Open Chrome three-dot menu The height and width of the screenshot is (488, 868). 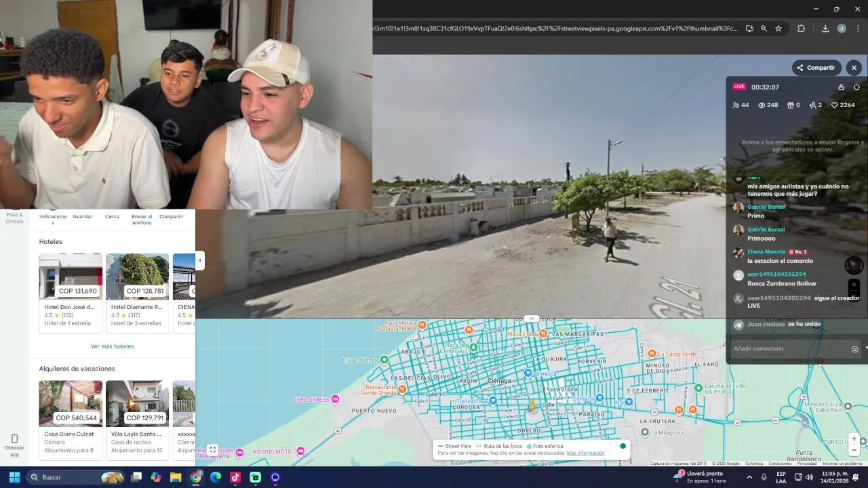click(859, 28)
